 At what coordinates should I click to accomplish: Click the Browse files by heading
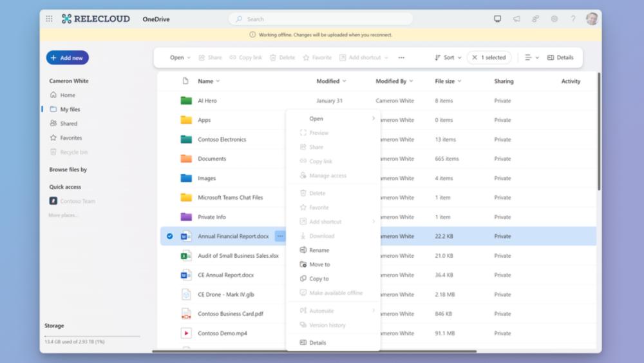pyautogui.click(x=68, y=170)
